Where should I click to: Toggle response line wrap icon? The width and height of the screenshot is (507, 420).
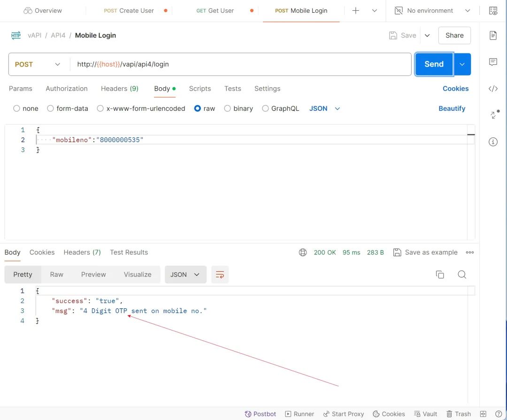(x=220, y=275)
